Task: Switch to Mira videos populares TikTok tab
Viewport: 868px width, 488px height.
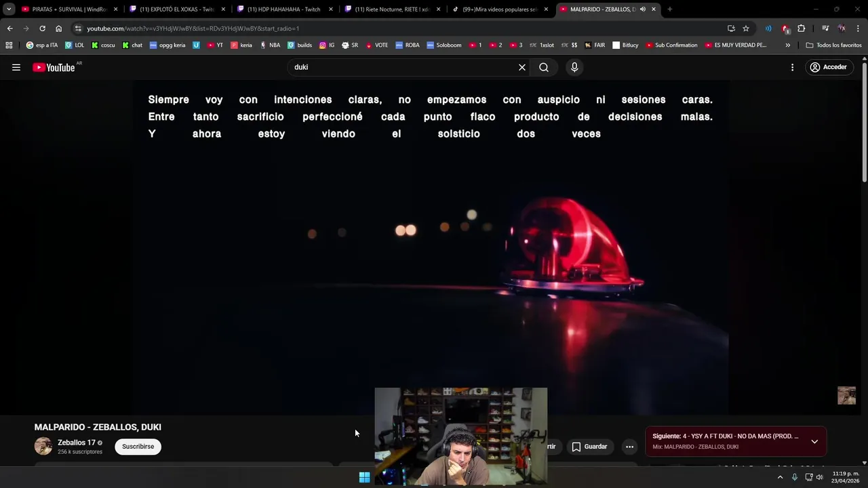Action: coord(500,9)
